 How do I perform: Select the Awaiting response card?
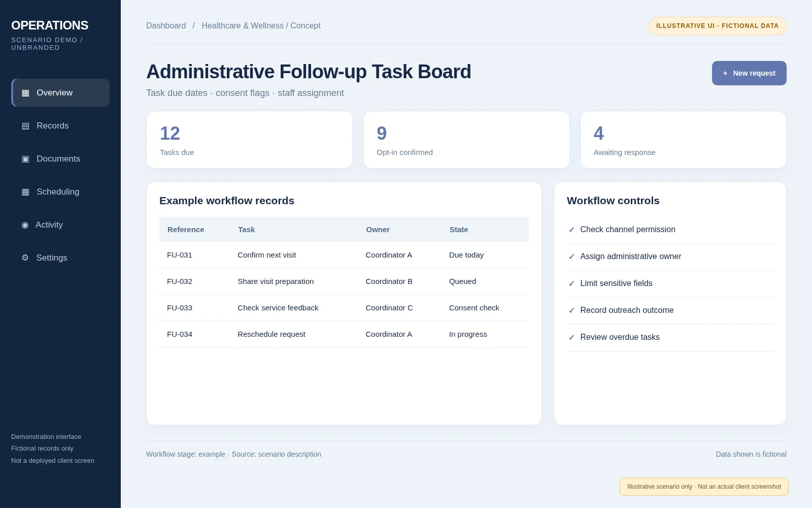[x=683, y=140]
